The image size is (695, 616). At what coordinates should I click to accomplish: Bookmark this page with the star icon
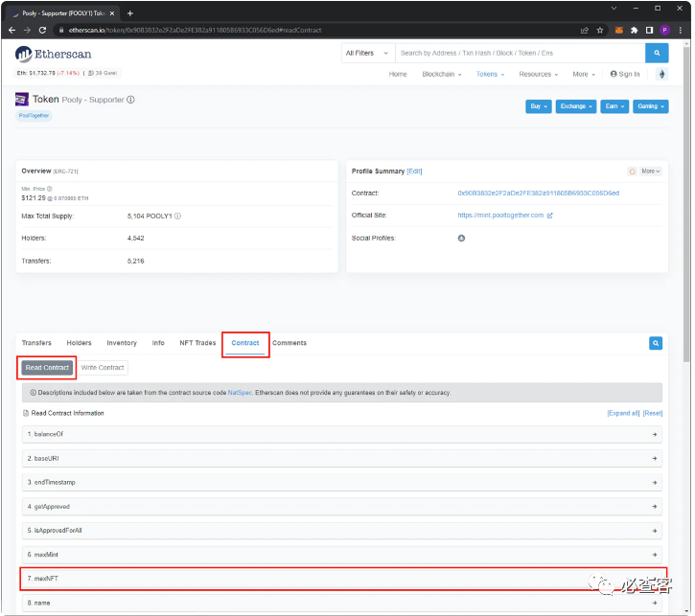(600, 30)
